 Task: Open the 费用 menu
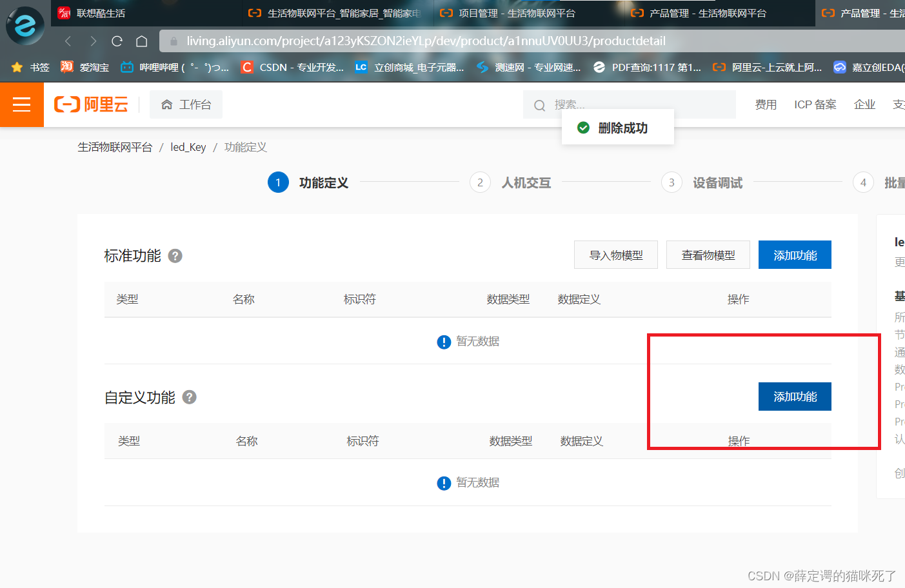tap(766, 104)
